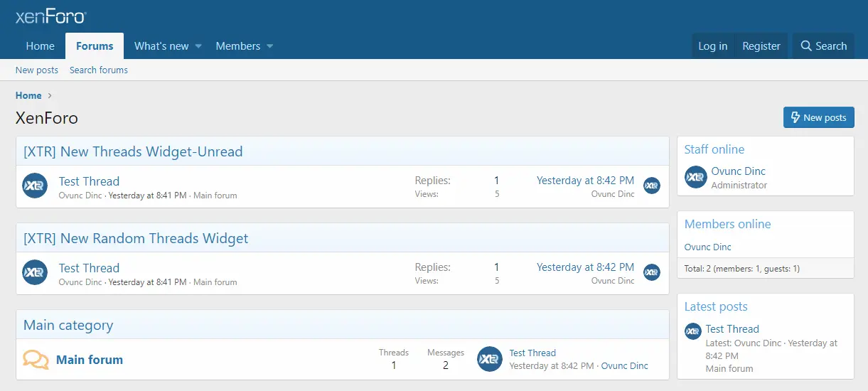The height and width of the screenshot is (391, 868).
Task: Click the Log in button
Action: (712, 46)
